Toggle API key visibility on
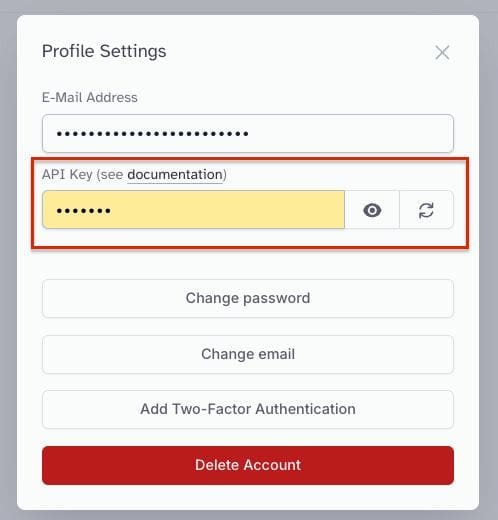Image resolution: width=498 pixels, height=520 pixels. [x=372, y=210]
